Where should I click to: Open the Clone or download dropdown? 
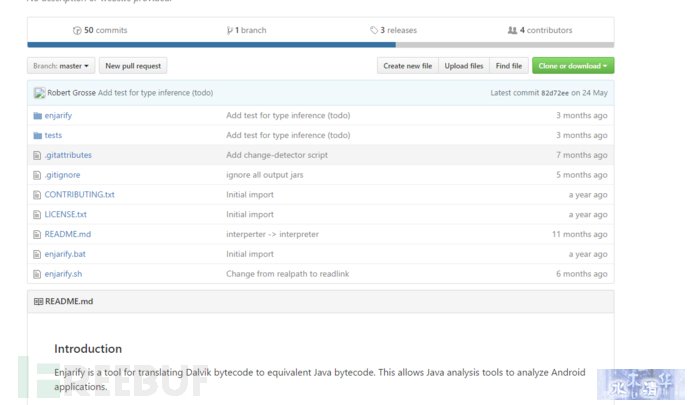[573, 66]
